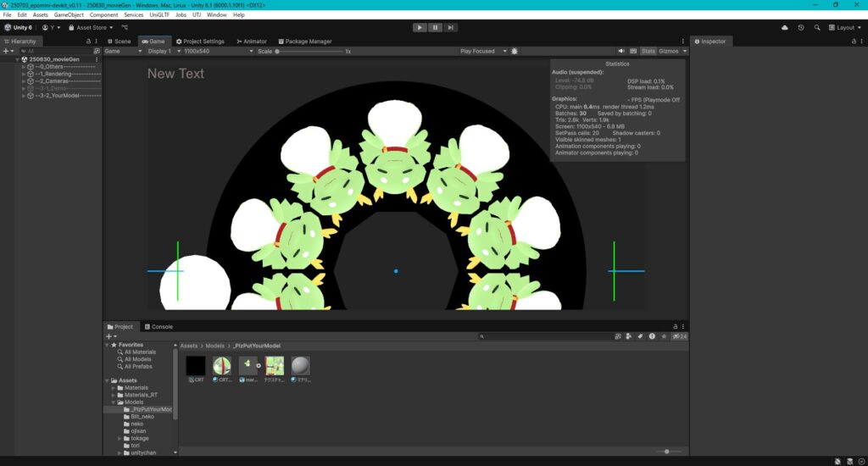
Task: Toggle the Stats overlay button
Action: click(648, 51)
